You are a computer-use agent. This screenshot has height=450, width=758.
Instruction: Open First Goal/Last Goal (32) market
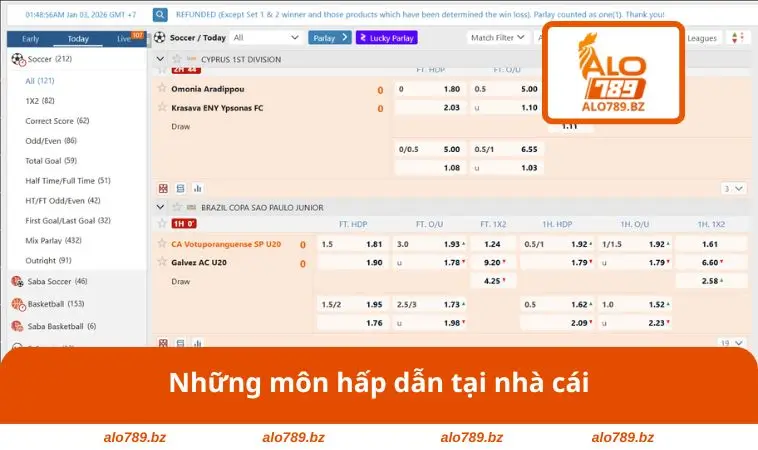click(x=68, y=220)
